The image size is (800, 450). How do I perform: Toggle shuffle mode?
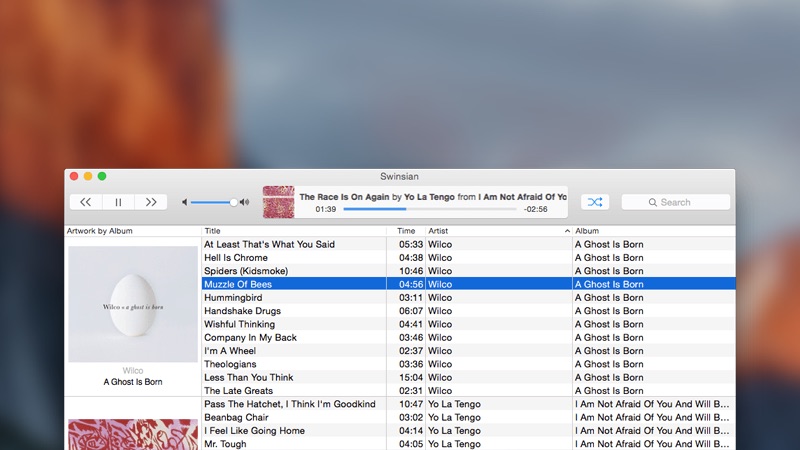point(595,202)
